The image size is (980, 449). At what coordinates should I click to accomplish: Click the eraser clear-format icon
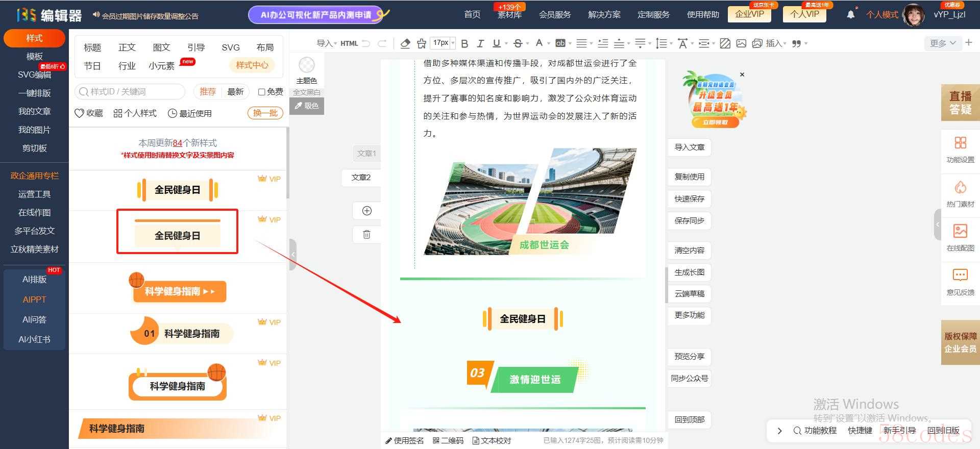tap(405, 43)
